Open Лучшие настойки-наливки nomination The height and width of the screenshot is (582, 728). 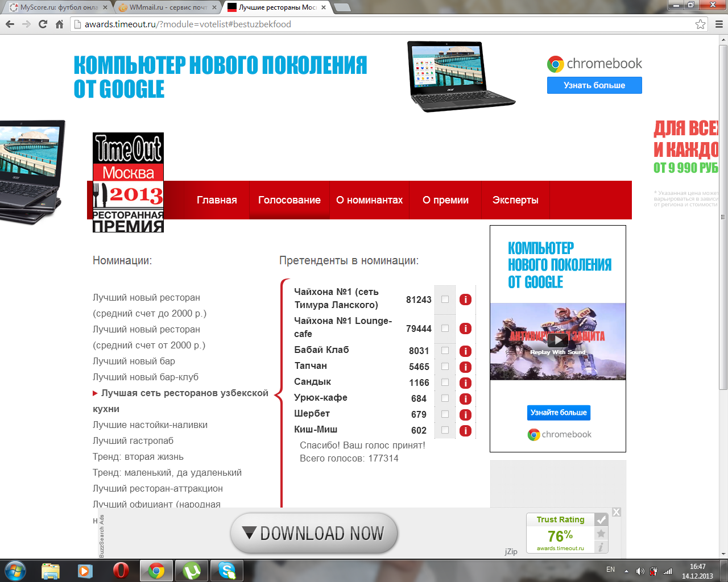pyautogui.click(x=150, y=425)
